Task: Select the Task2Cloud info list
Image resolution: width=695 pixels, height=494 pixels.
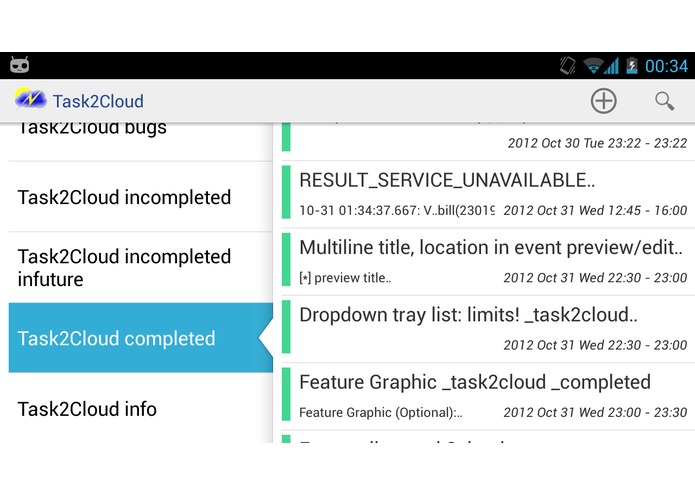Action: [141, 408]
